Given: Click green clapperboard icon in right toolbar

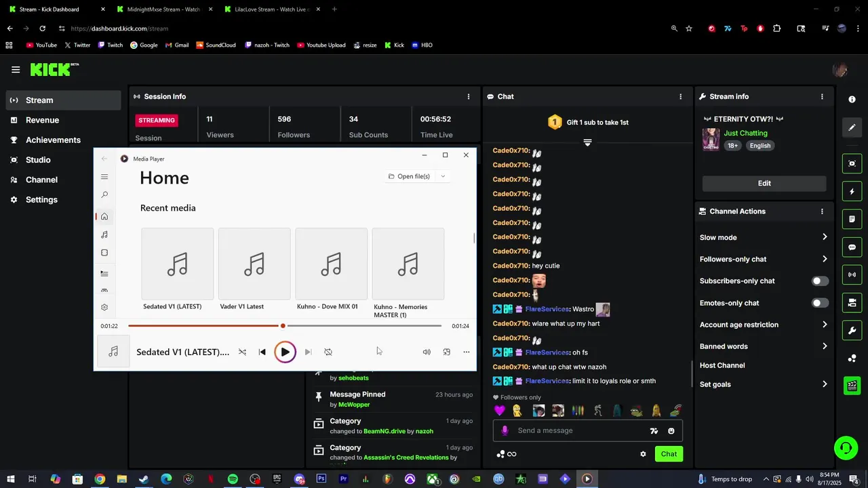Looking at the screenshot, I should 852,386.
